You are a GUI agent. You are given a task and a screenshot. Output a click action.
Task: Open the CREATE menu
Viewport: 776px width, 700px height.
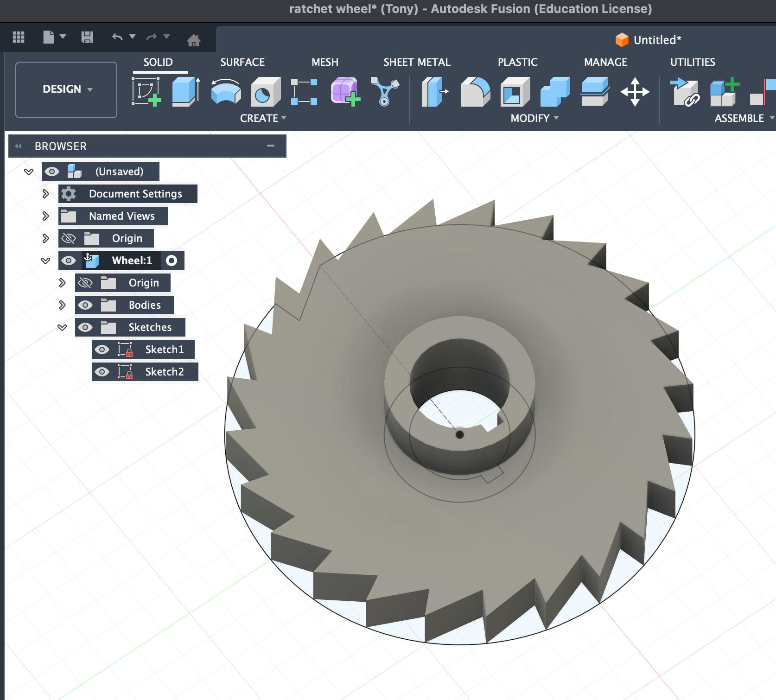(262, 118)
